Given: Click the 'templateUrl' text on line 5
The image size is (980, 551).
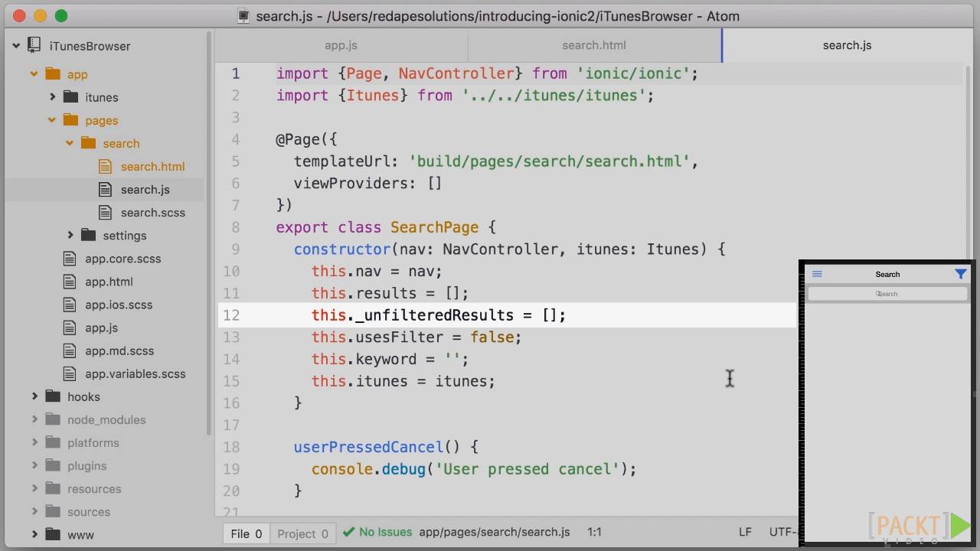Looking at the screenshot, I should (342, 161).
